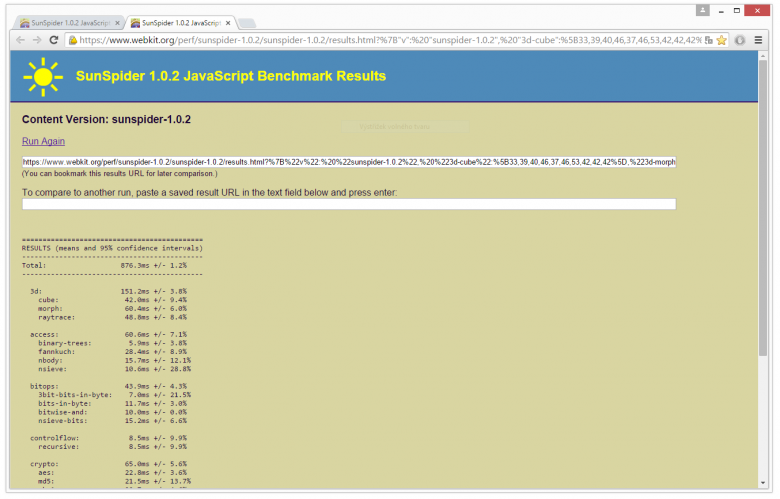Click the morph: 60.4ms result line
780x499 pixels.
112,309
